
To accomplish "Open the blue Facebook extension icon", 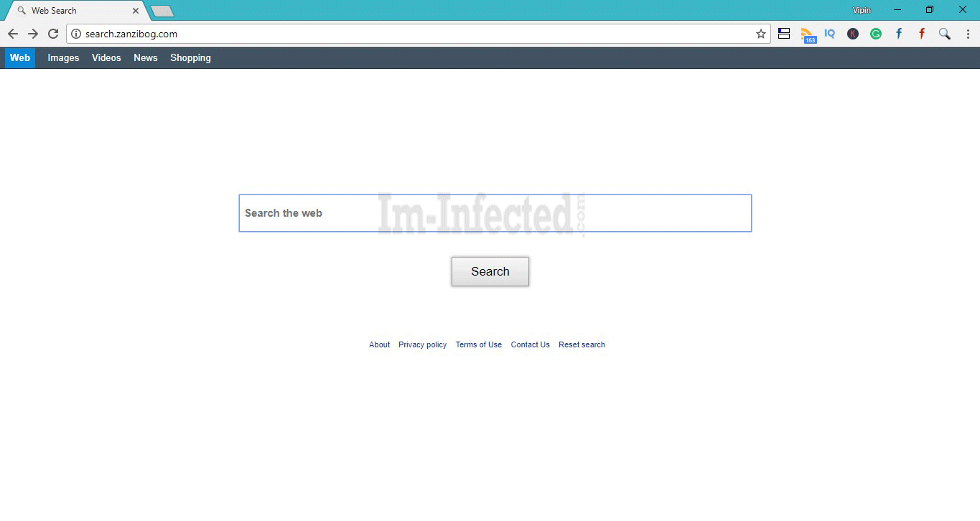I will pyautogui.click(x=899, y=33).
